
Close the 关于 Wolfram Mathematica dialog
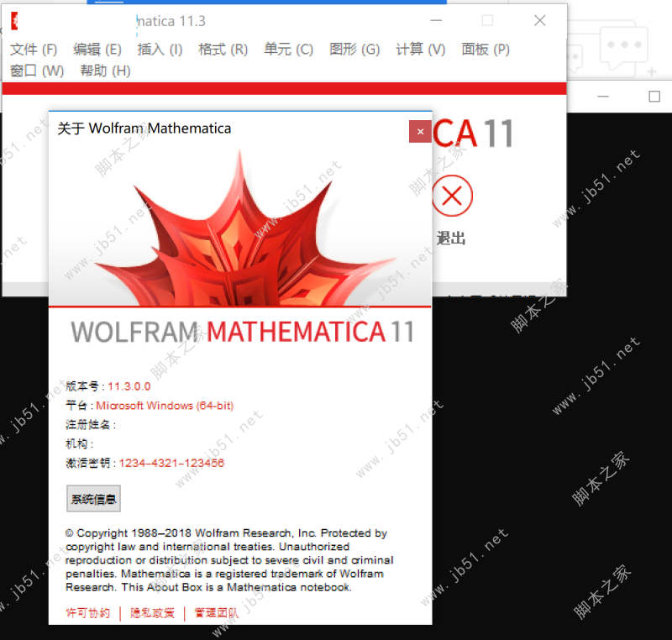coord(421,132)
